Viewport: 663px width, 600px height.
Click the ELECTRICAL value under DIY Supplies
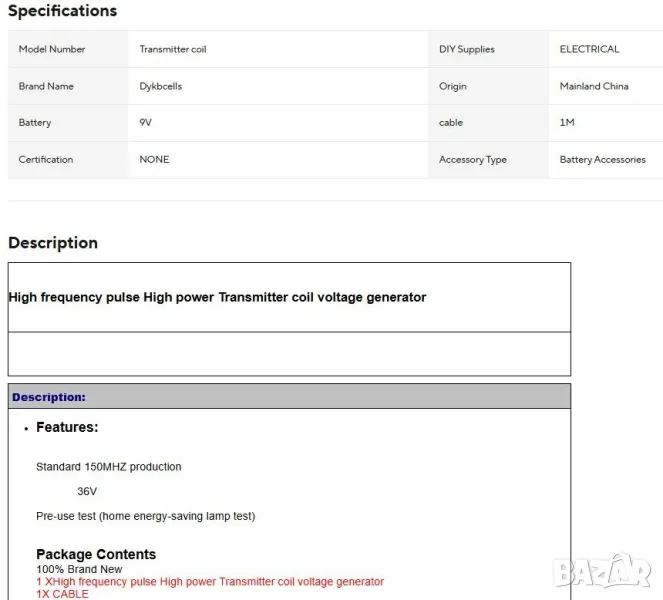[589, 49]
